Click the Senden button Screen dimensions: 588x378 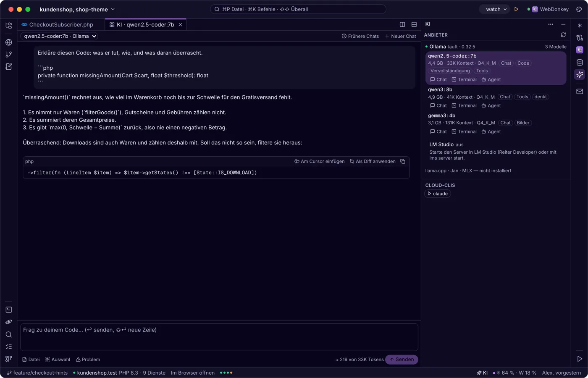[402, 360]
